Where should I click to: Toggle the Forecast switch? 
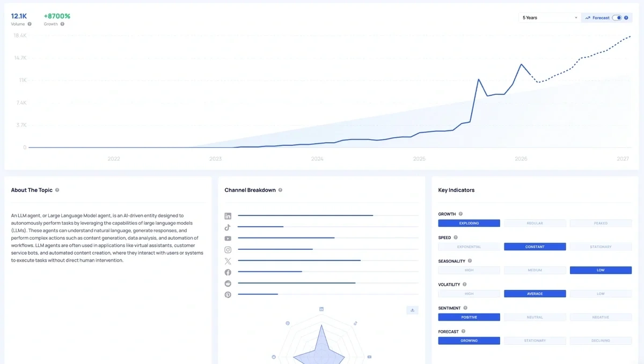coord(617,18)
